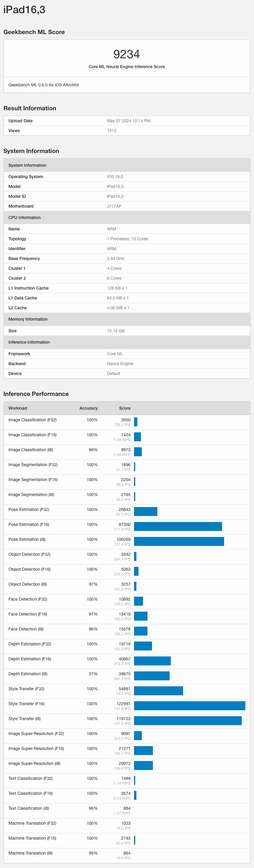254x868 pixels.
Task: Select the base frequency 3.93 GHz
Action: (x=116, y=258)
